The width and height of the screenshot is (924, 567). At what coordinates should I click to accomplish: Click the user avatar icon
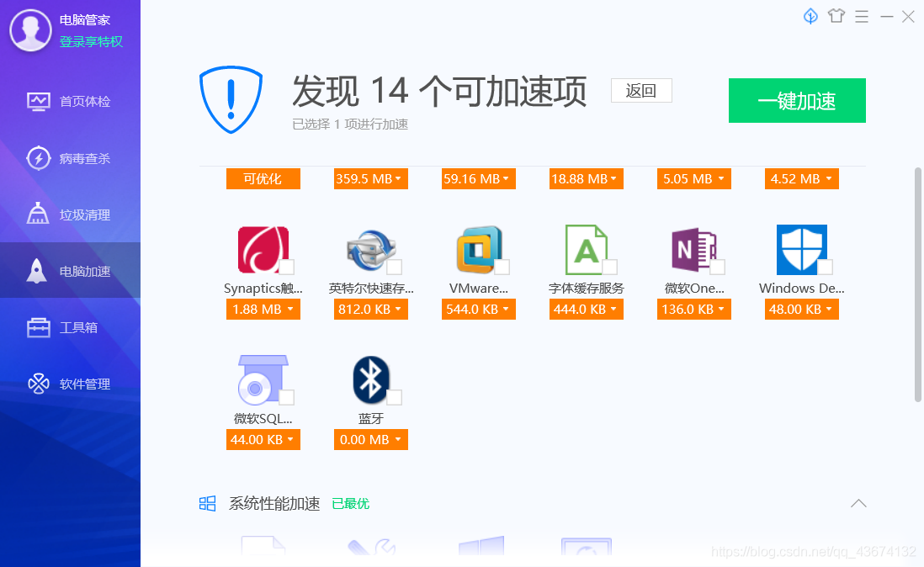pyautogui.click(x=30, y=30)
